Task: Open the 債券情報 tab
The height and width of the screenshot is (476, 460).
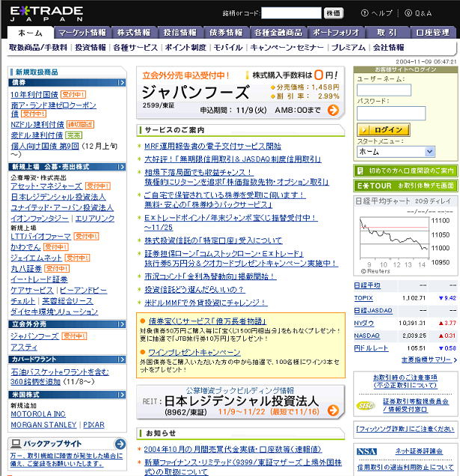Action: [x=226, y=33]
